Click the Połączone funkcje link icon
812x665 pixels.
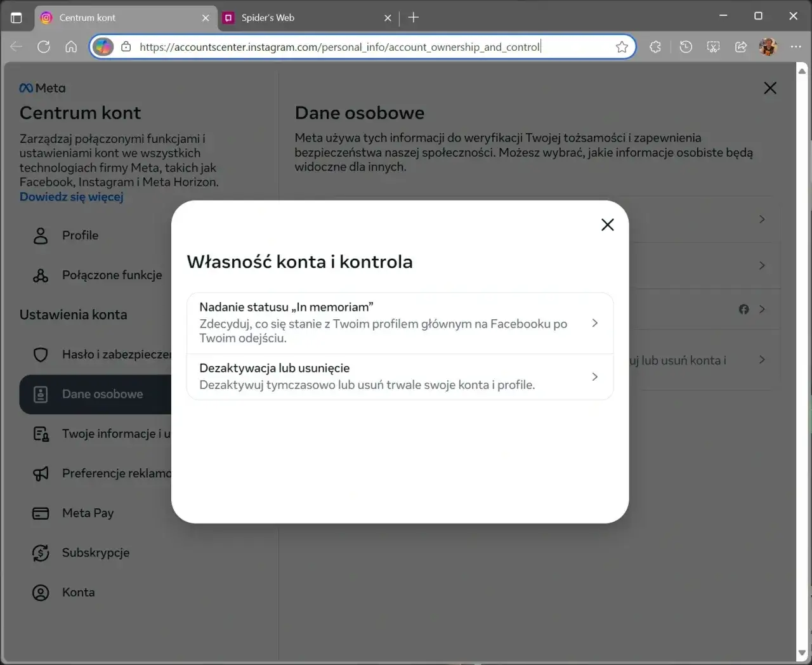click(x=40, y=275)
